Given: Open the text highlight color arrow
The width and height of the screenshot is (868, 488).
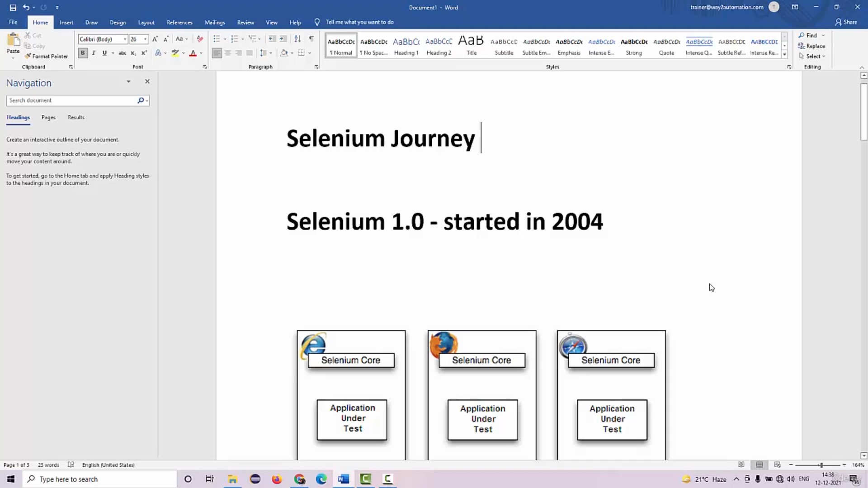Looking at the screenshot, I should pos(183,53).
